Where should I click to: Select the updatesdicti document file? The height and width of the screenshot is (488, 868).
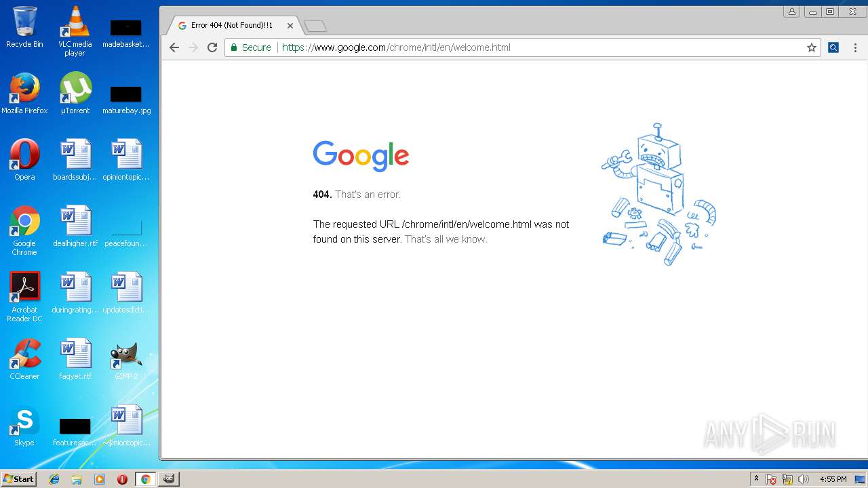(126, 293)
